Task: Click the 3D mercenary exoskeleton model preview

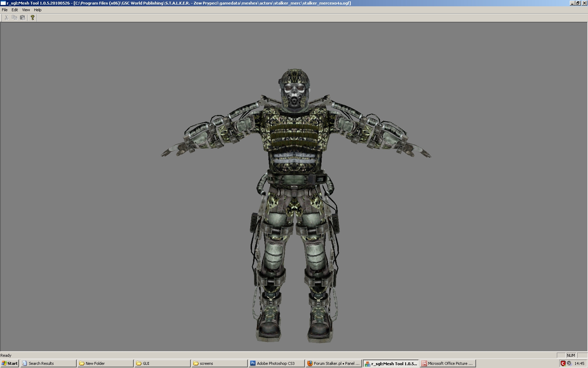Action: 296,206
